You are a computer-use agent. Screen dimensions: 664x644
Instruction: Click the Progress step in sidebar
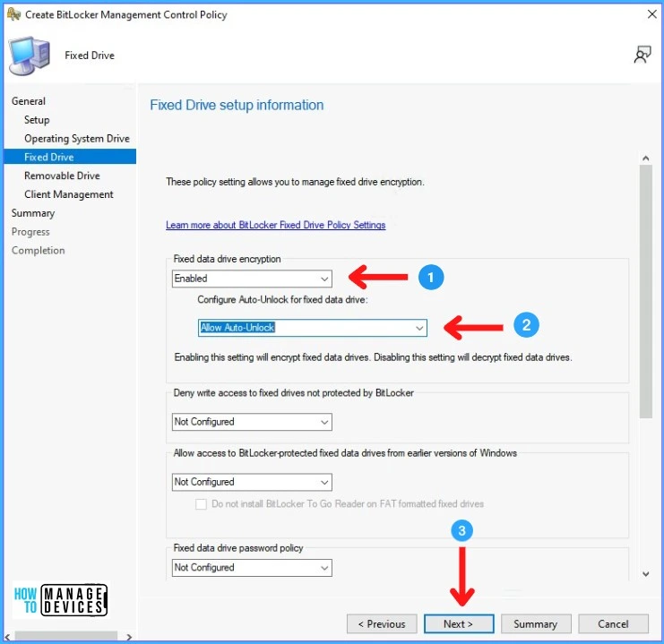coord(30,232)
